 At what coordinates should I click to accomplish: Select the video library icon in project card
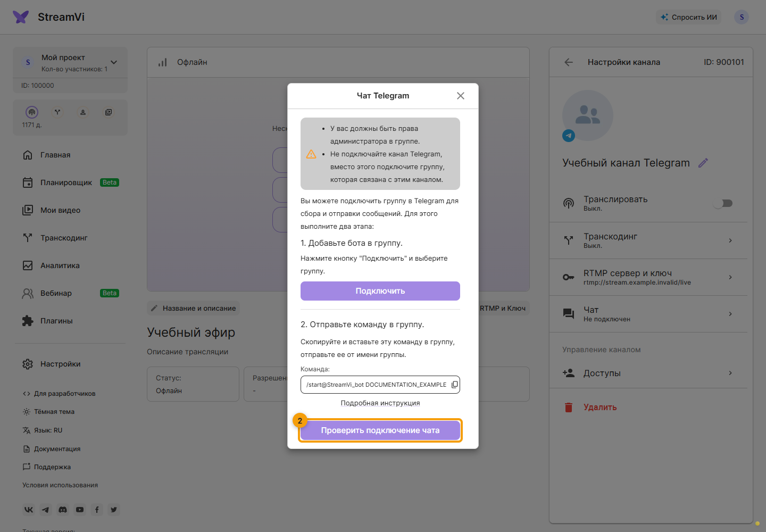point(109,112)
